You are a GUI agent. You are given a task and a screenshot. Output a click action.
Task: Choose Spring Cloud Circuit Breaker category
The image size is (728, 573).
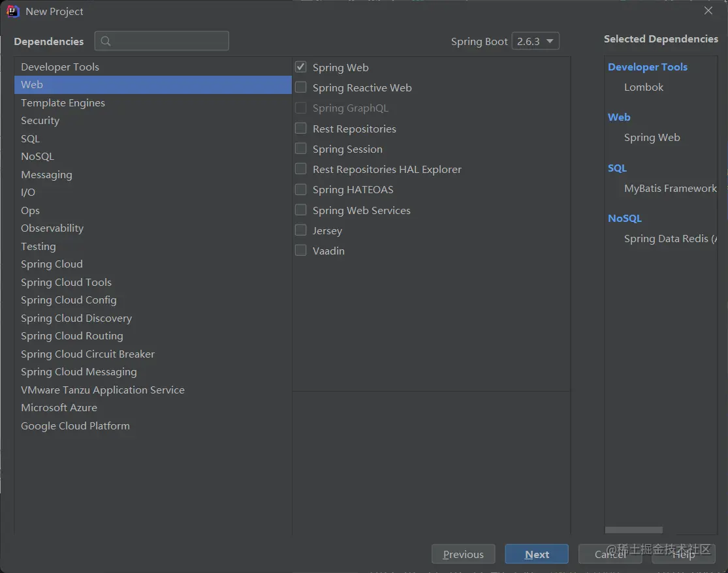153,354
